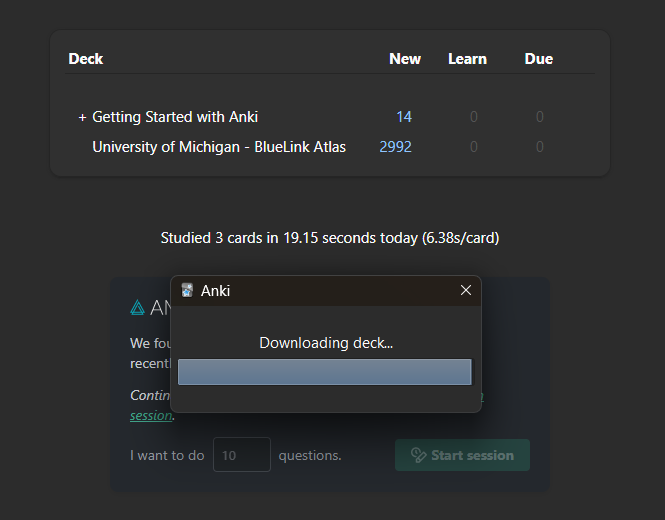Click the AnKing triangle logo icon
The height and width of the screenshot is (520, 665).
(x=138, y=308)
